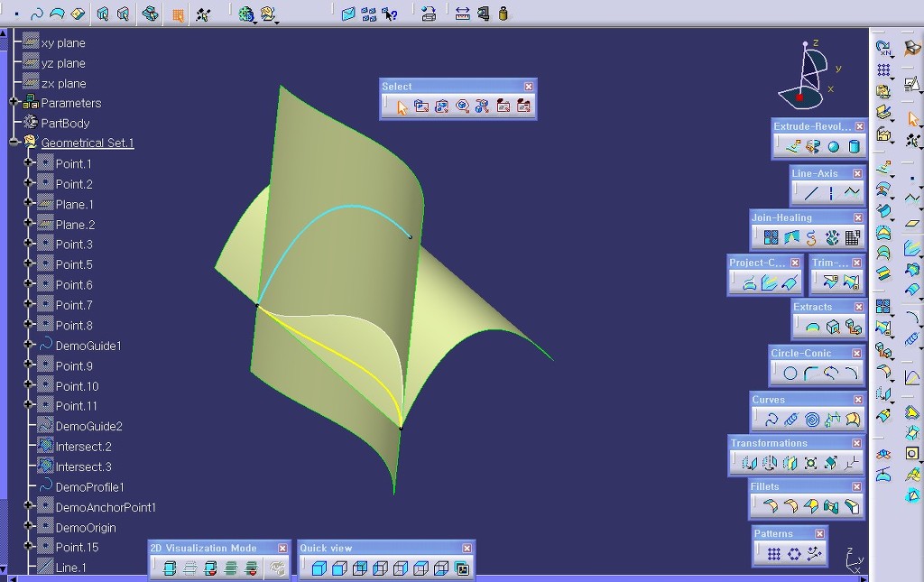
Task: Select the first cube in Quick view
Action: coord(318,568)
